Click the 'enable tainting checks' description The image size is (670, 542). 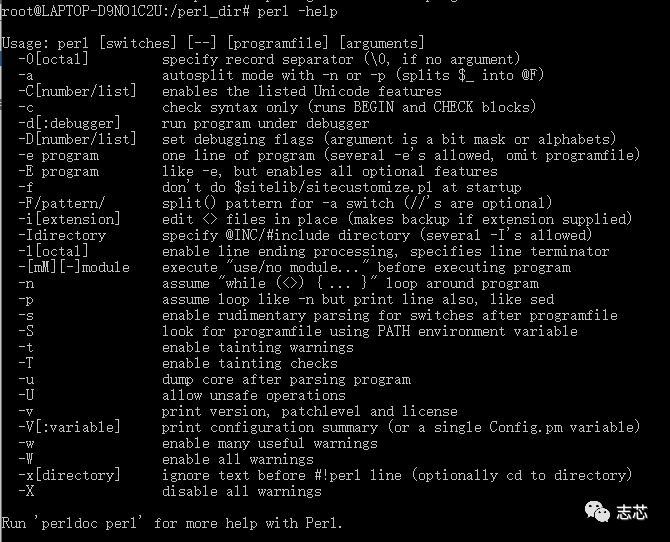249,363
